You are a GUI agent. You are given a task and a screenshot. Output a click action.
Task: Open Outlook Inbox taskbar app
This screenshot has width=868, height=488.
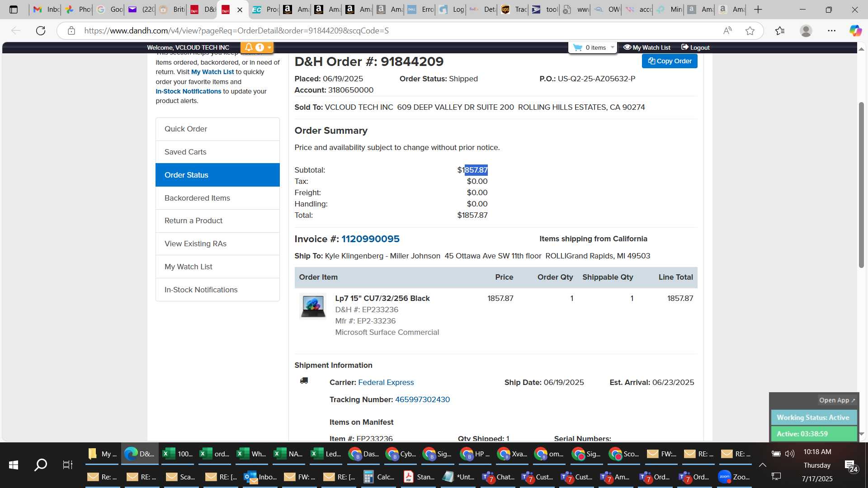(x=260, y=477)
